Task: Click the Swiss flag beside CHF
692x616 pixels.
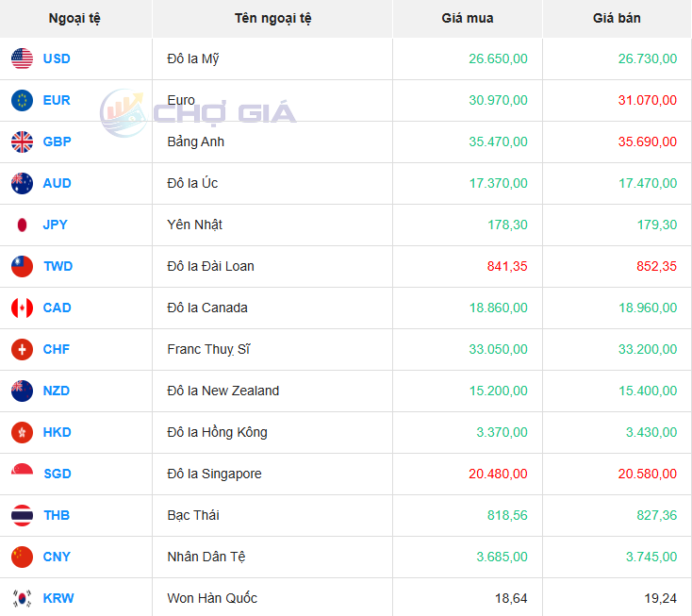Action: [x=22, y=349]
